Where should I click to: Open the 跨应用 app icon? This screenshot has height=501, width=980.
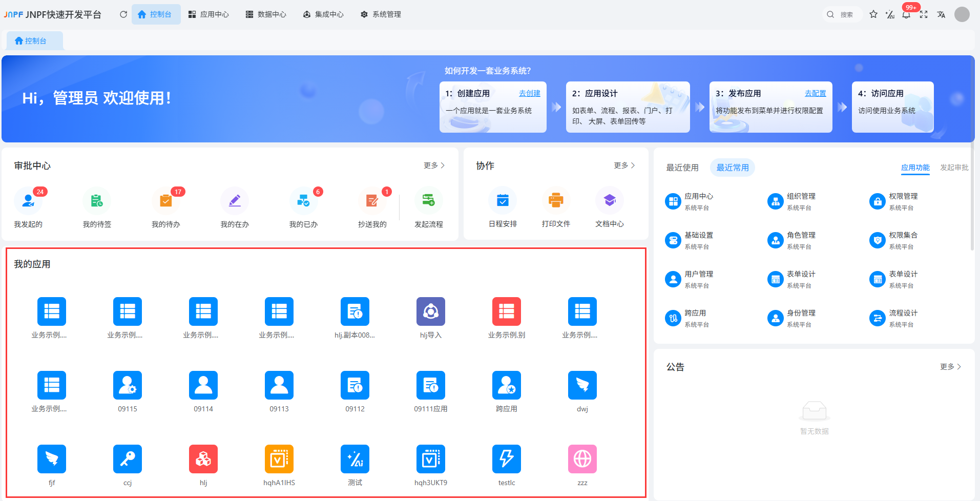pyautogui.click(x=506, y=385)
